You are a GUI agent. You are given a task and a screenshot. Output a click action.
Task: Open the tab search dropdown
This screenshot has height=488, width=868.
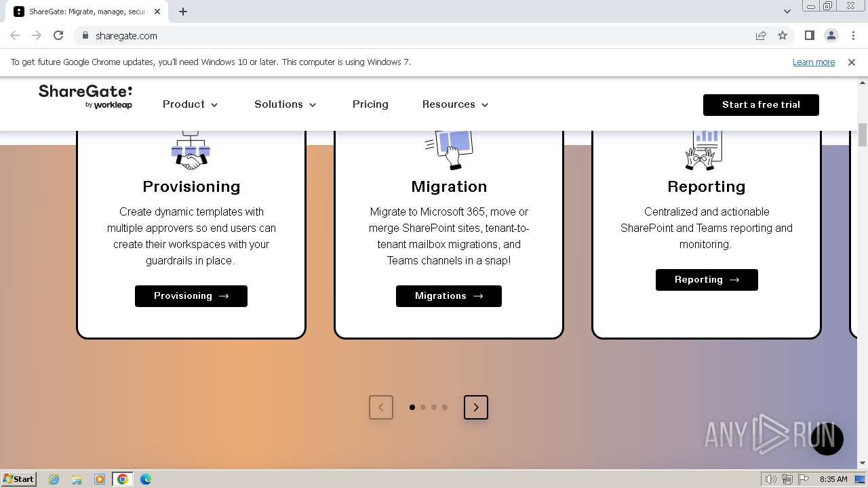click(x=787, y=12)
